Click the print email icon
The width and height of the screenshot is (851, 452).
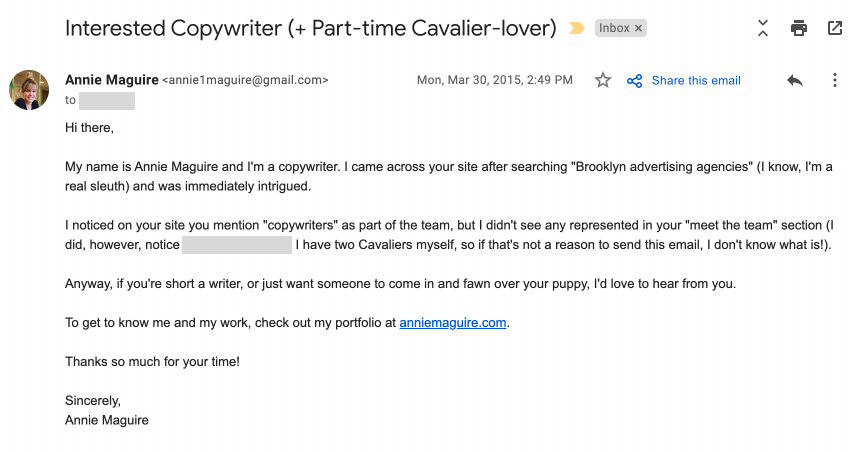[798, 28]
